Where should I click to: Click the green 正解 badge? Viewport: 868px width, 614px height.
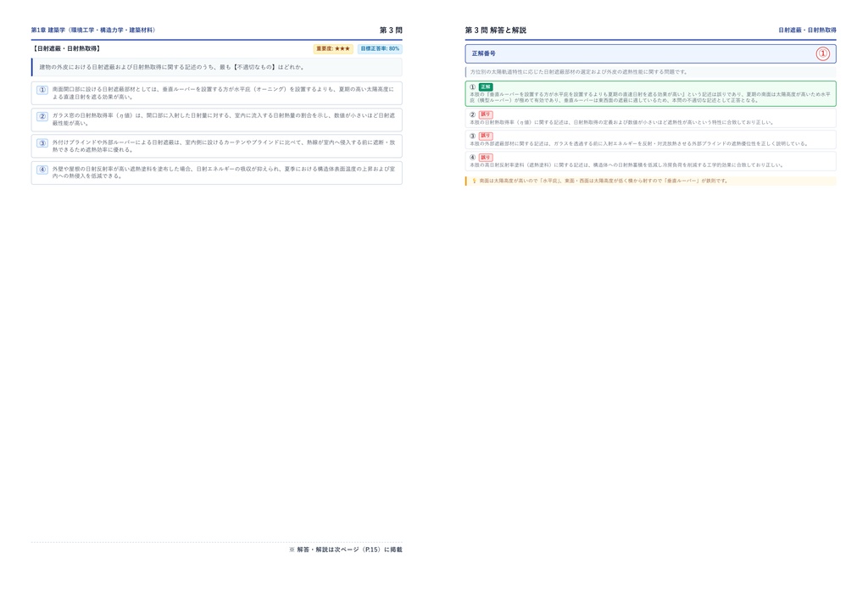[486, 87]
